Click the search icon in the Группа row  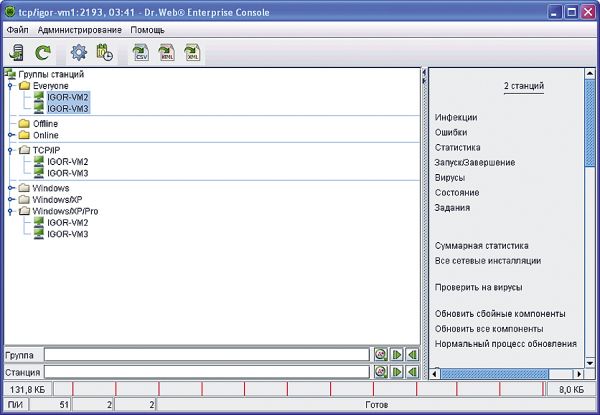380,354
